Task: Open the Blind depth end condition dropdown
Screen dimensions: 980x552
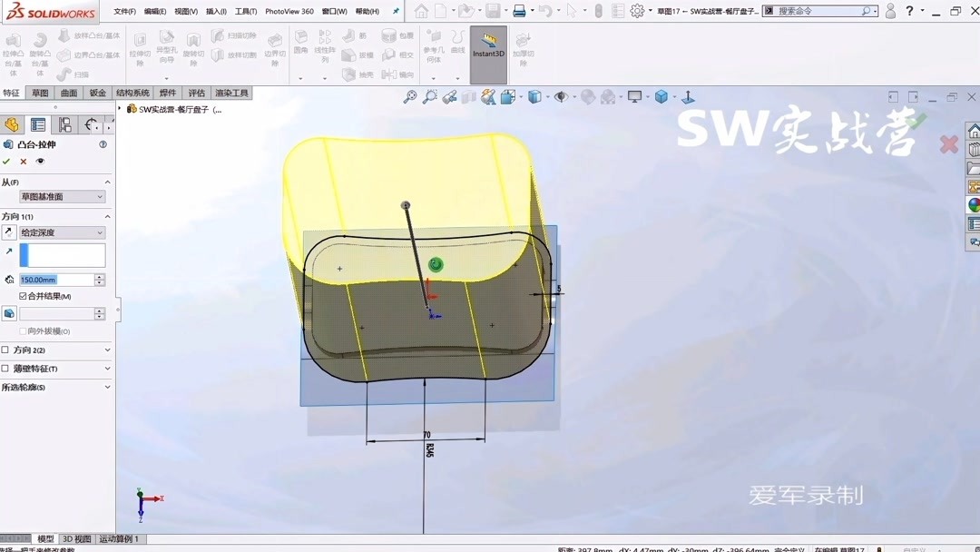Action: click(x=98, y=232)
